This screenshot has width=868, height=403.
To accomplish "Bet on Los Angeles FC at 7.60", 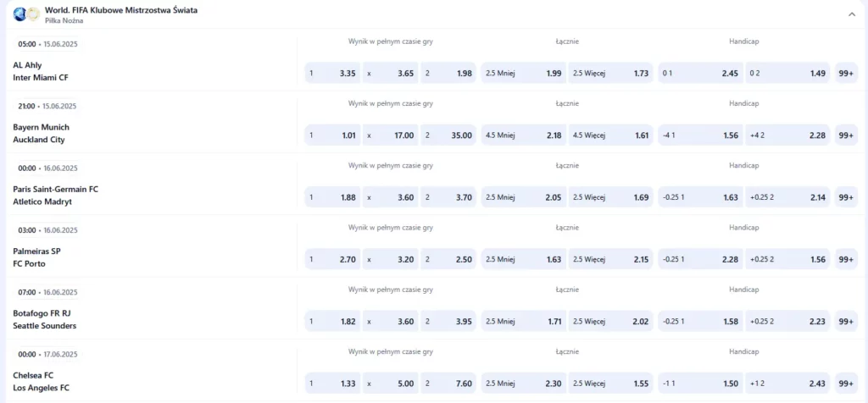I will (x=448, y=384).
